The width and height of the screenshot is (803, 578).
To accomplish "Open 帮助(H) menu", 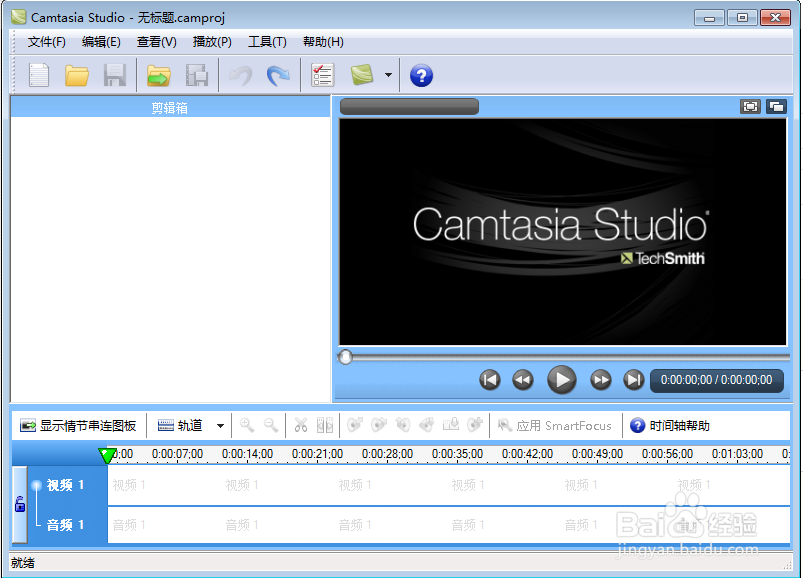I will coord(323,42).
